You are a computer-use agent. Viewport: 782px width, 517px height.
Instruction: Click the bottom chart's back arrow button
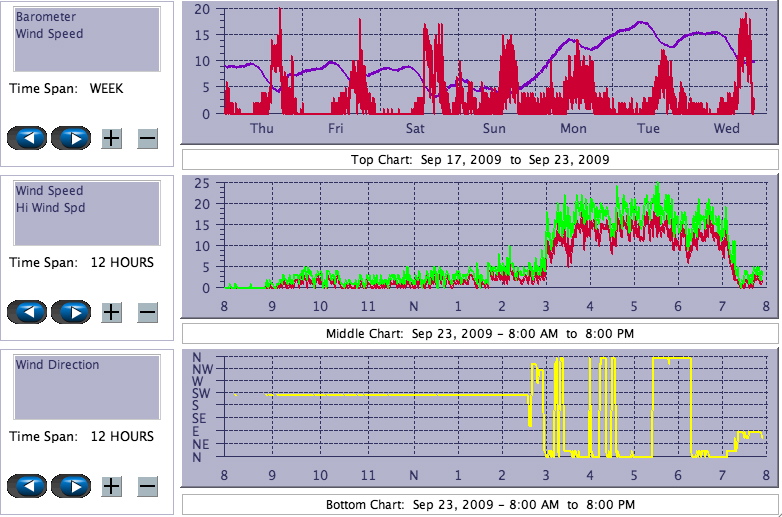27,486
